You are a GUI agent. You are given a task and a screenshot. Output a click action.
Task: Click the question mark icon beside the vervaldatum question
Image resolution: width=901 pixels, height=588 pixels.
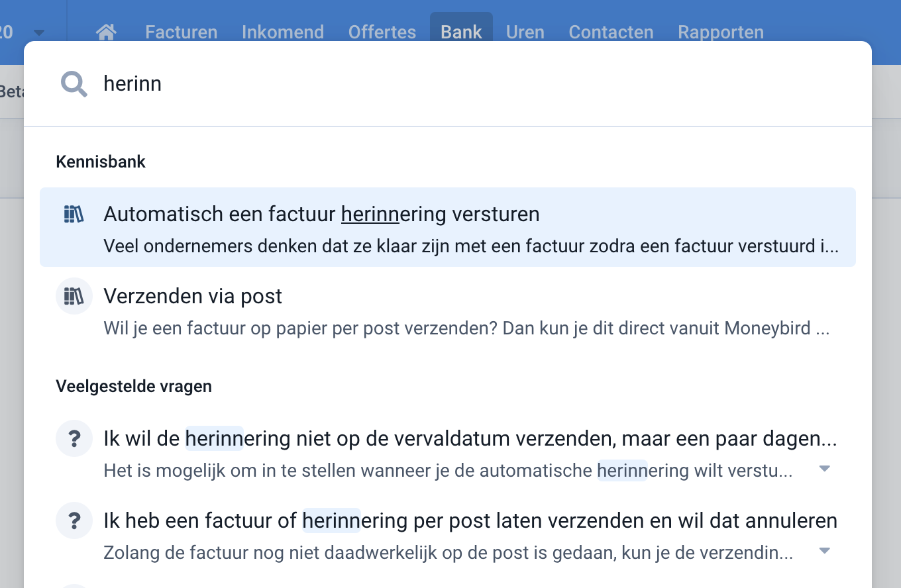[74, 438]
